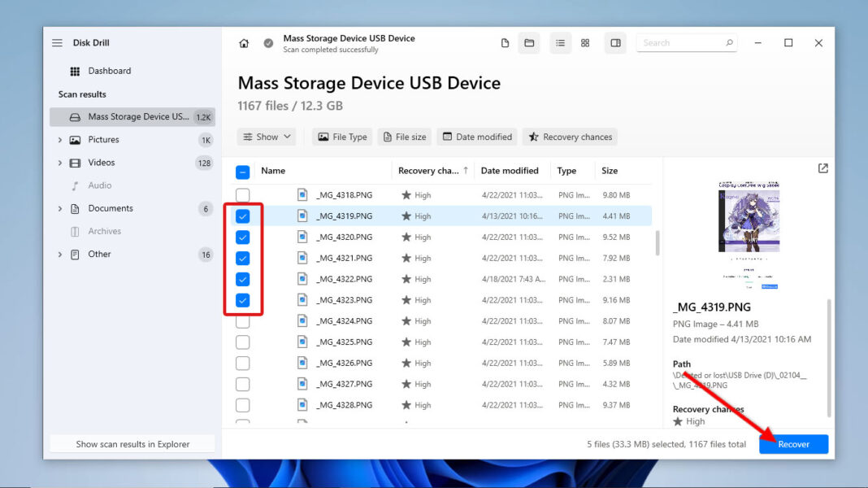Click inside the Search field
The height and width of the screenshot is (488, 868).
point(687,42)
